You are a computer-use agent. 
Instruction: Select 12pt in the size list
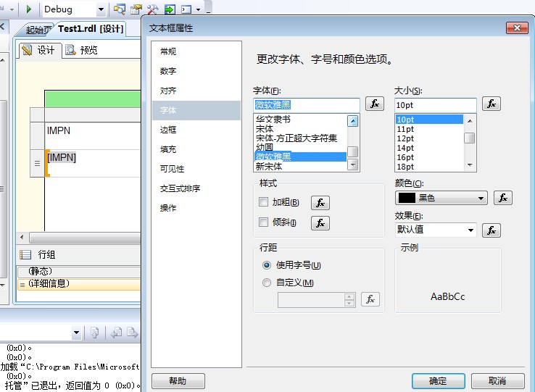click(x=429, y=138)
